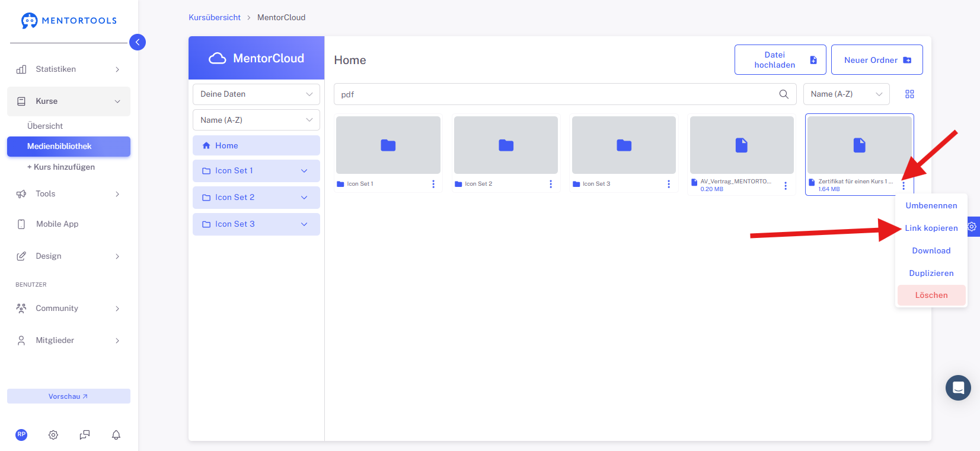The width and height of the screenshot is (980, 451).
Task: Choose Link kopieren in the context menu
Action: tap(931, 228)
